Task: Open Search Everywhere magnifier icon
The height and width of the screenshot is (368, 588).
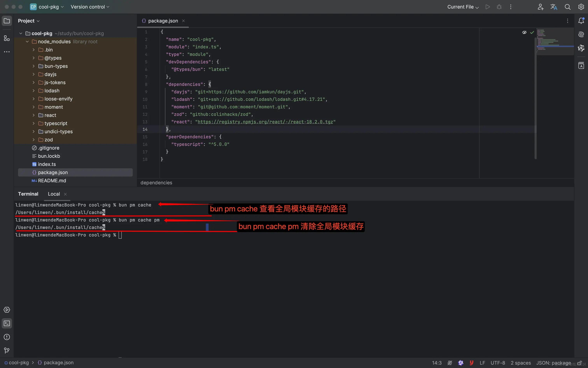Action: tap(568, 7)
